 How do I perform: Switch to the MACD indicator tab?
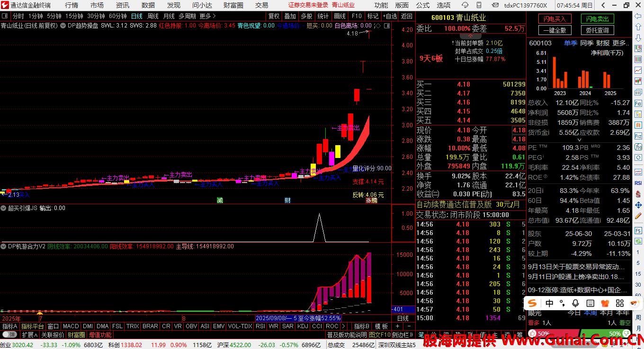[x=71, y=326]
